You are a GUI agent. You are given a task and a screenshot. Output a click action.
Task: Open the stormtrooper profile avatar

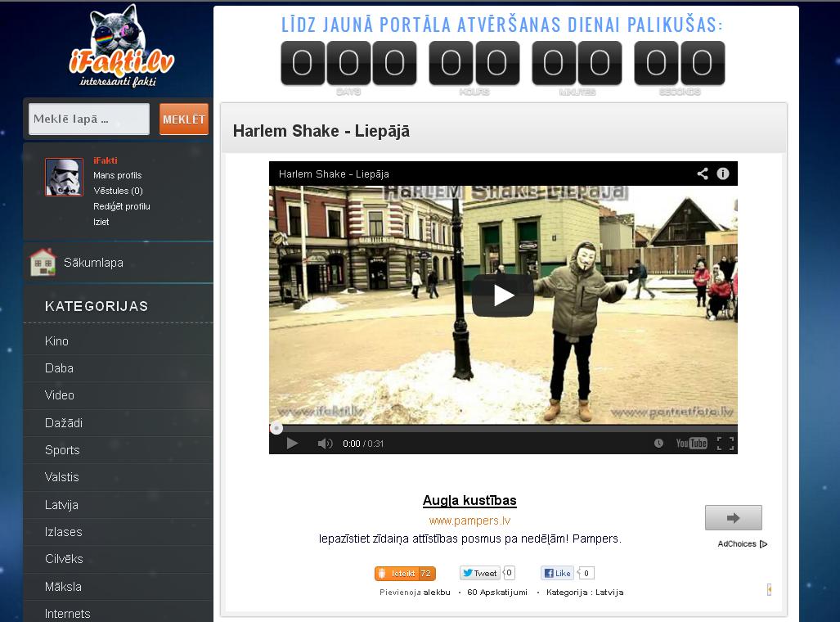64,177
